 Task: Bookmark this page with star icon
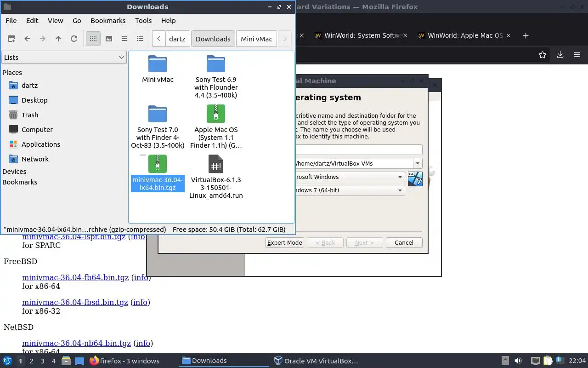point(543,55)
